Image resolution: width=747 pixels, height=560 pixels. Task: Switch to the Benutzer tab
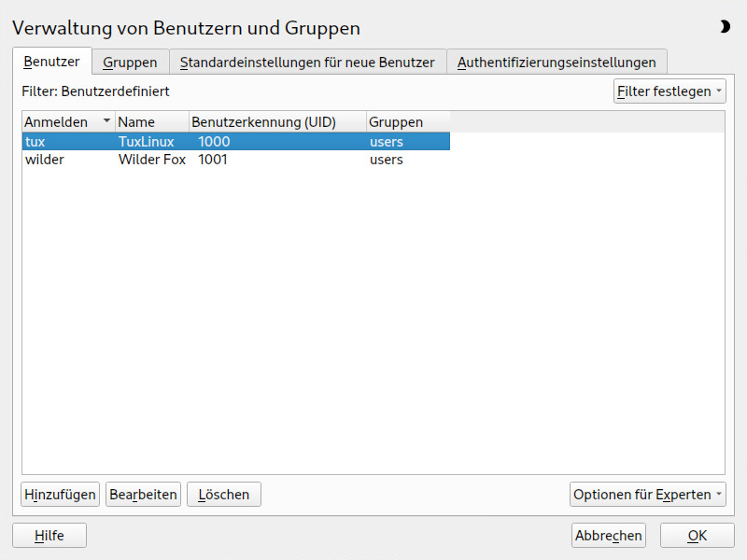tap(52, 62)
